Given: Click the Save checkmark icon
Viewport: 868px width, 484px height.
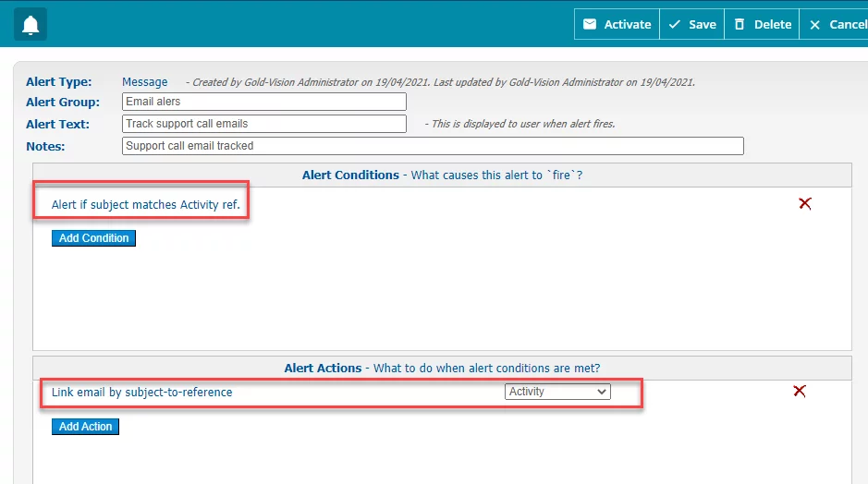Looking at the screenshot, I should [674, 24].
